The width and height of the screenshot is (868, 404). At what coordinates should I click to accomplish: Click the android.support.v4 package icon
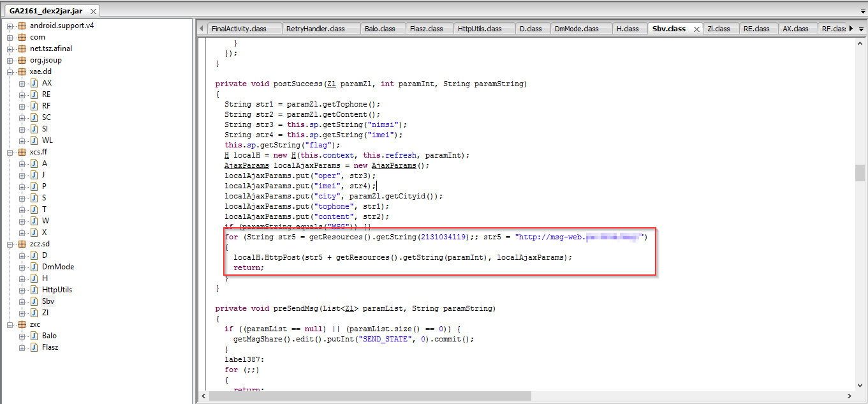[x=22, y=26]
